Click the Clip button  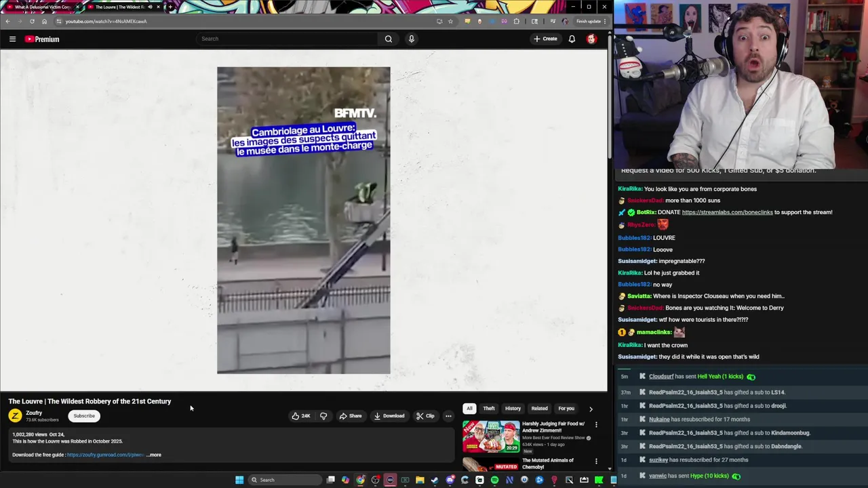pos(425,416)
